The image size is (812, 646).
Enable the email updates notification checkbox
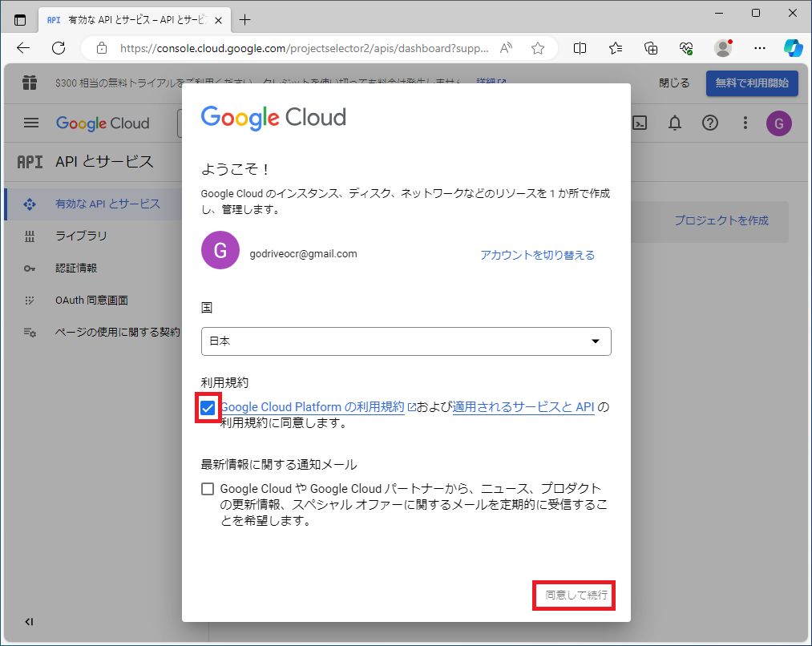pos(208,489)
